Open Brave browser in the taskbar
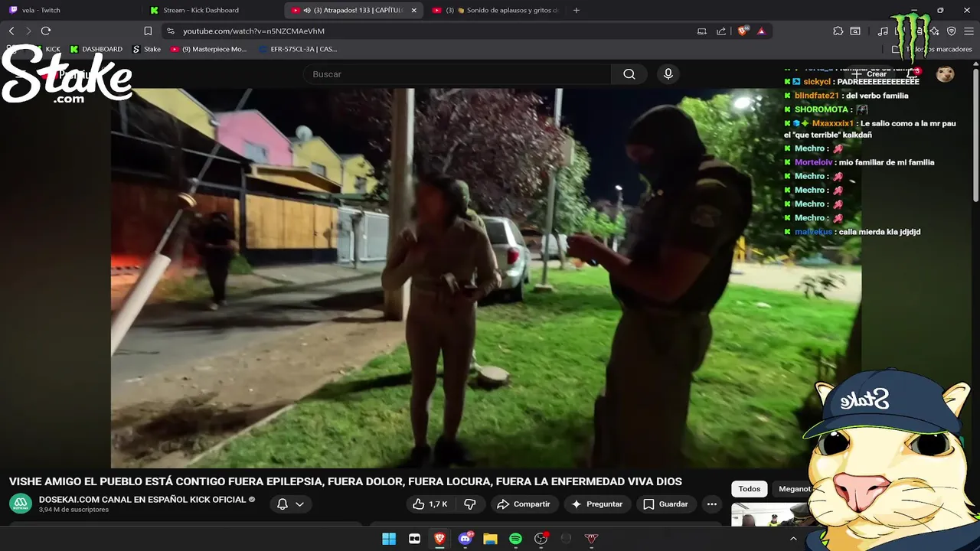The width and height of the screenshot is (980, 551). [x=439, y=539]
